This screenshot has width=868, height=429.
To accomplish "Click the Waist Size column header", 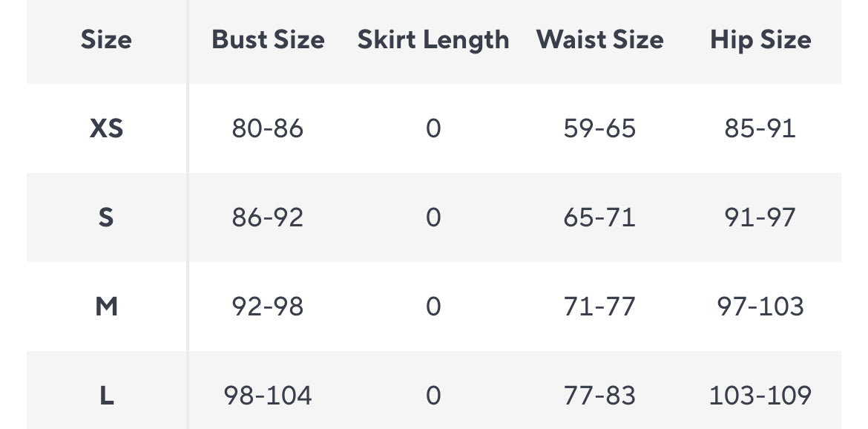I will pos(599,40).
